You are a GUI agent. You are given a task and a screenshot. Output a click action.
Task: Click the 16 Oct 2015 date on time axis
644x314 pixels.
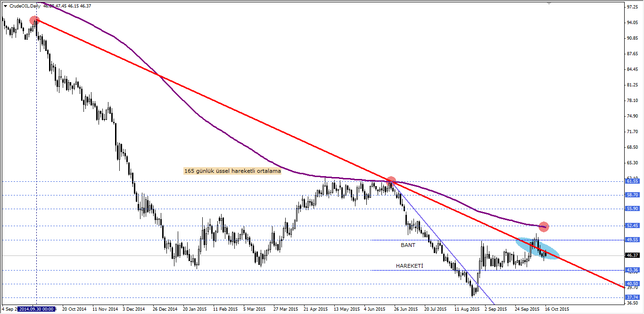pos(557,309)
